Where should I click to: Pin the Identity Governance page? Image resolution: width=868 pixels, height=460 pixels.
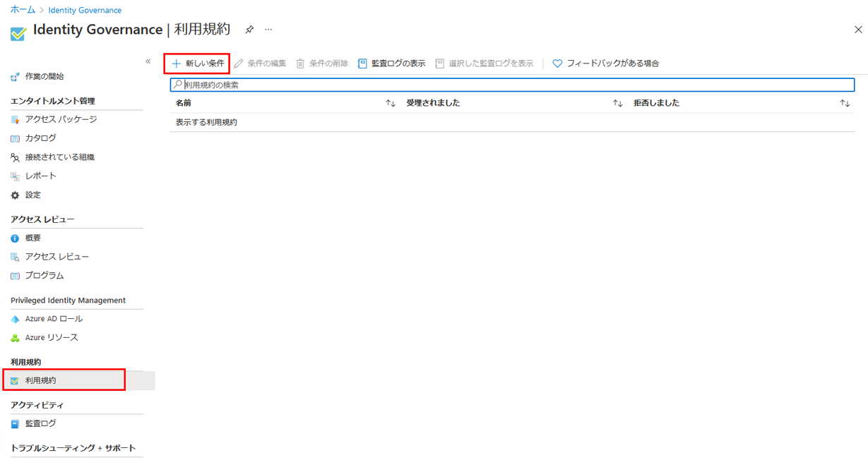[249, 30]
